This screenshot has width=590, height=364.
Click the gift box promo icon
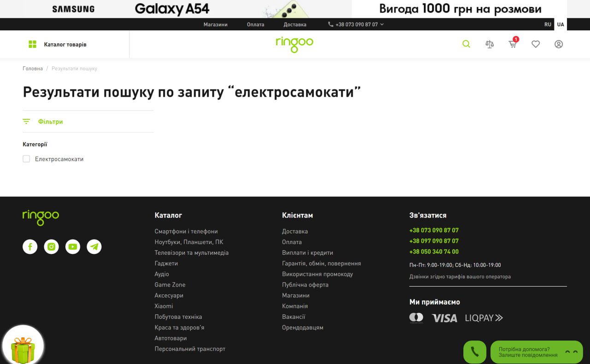(x=23, y=347)
